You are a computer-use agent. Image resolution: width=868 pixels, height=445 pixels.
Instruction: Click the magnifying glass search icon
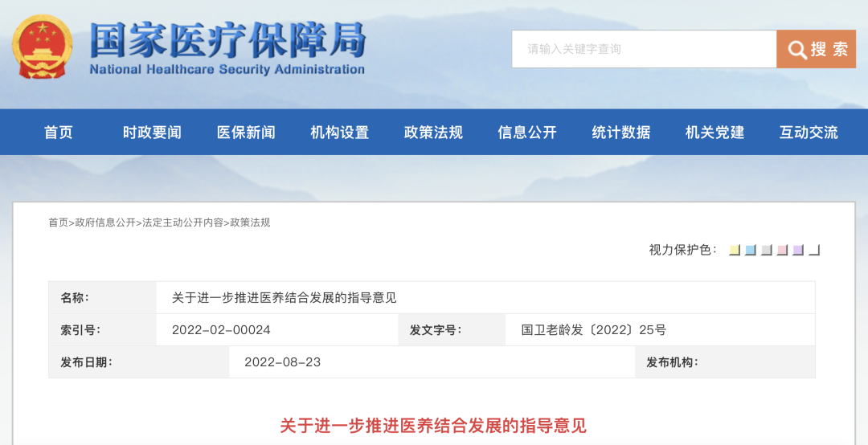[x=796, y=50]
